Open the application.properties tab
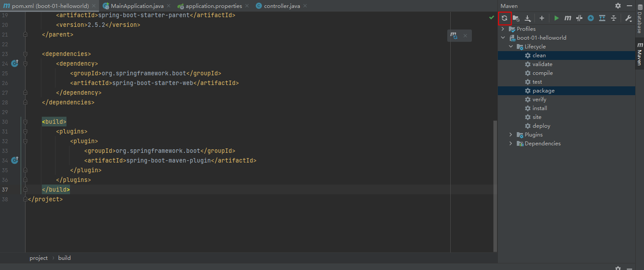This screenshot has width=644, height=270. click(213, 6)
